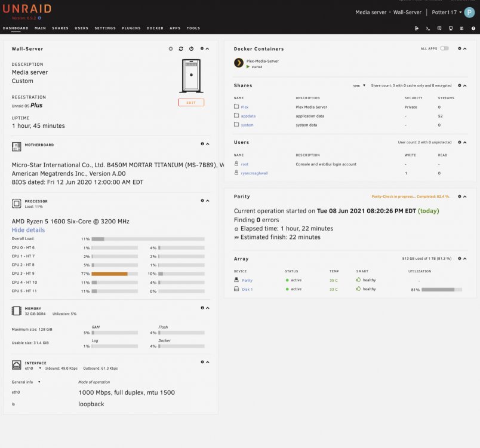Open Interface section settings gear
Viewport: 480px width, 448px height.
[202, 362]
